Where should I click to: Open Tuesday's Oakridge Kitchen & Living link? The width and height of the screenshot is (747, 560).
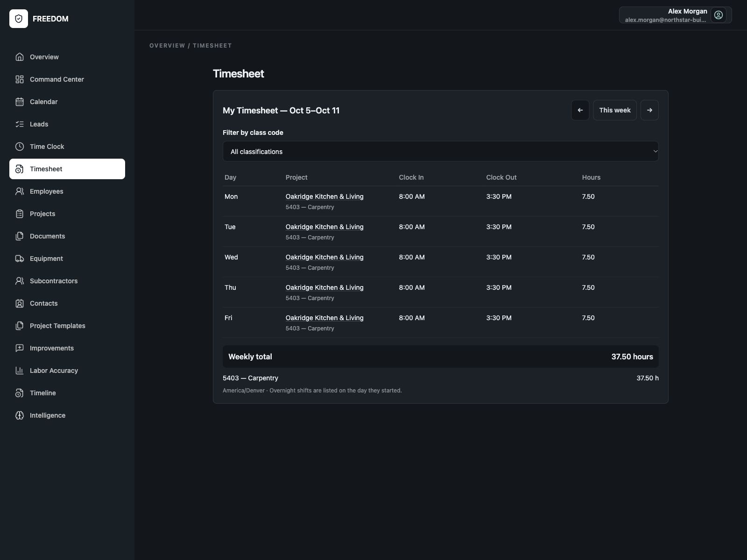pos(324,227)
